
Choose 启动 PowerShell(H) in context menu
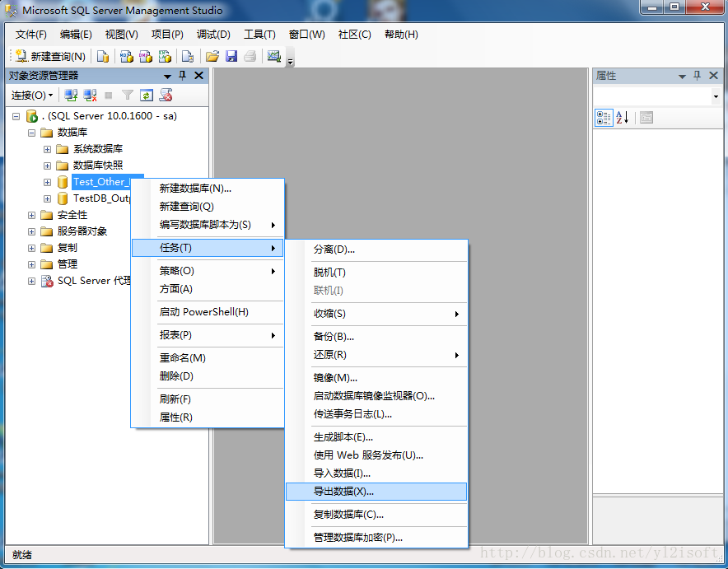pos(208,312)
